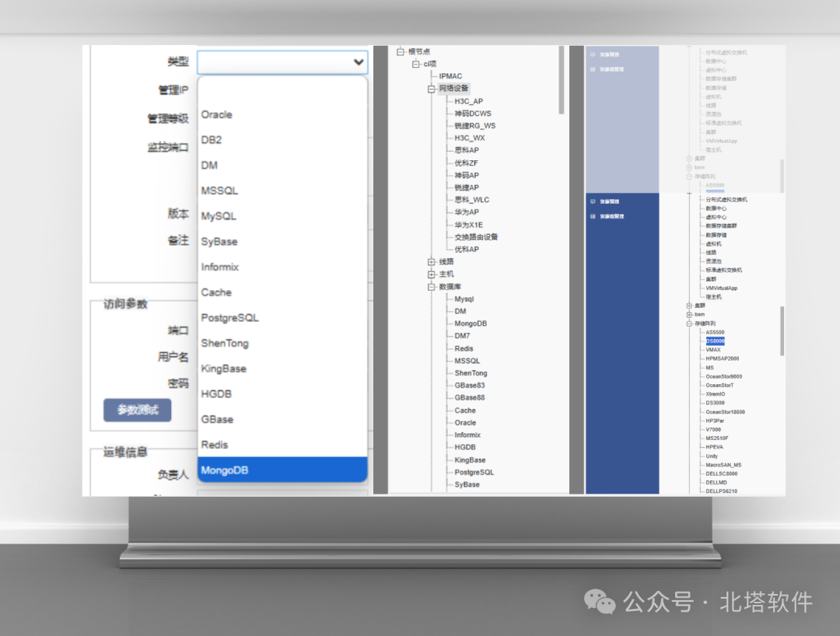
Task: Select the highlighted DS8000 storage item
Action: click(x=716, y=341)
